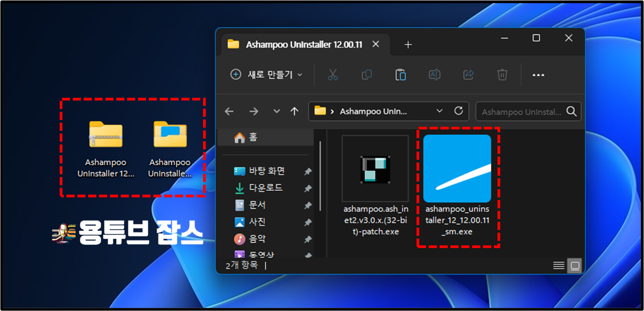
Task: Select the Ashampoo UnInstaller 12.00.11 tab
Action: click(304, 45)
